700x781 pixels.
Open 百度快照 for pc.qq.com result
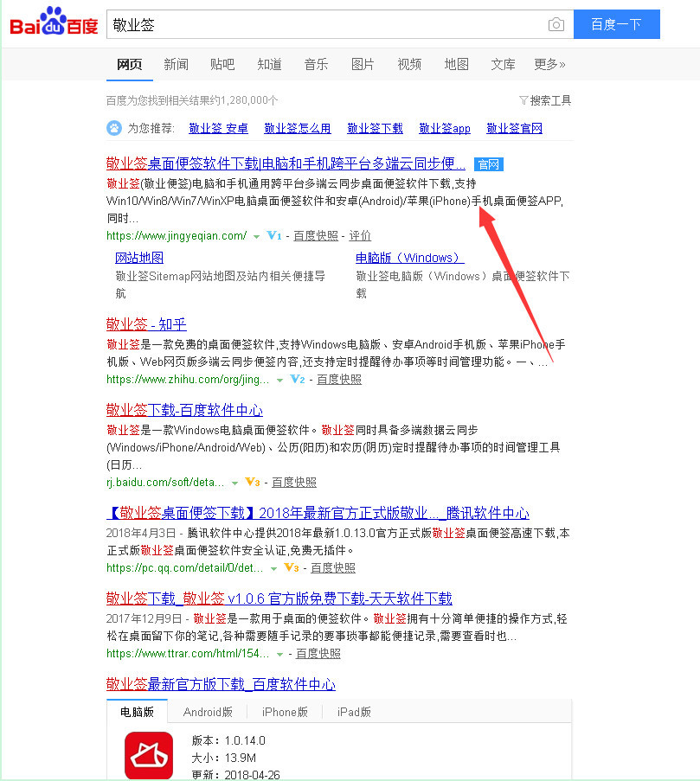(x=333, y=568)
